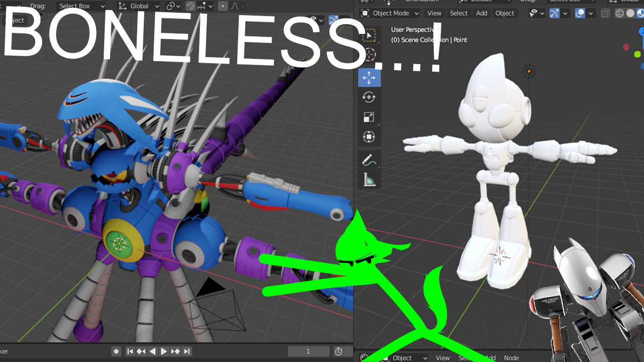The height and width of the screenshot is (362, 644).
Task: Play the animation forward
Action: pos(164,351)
